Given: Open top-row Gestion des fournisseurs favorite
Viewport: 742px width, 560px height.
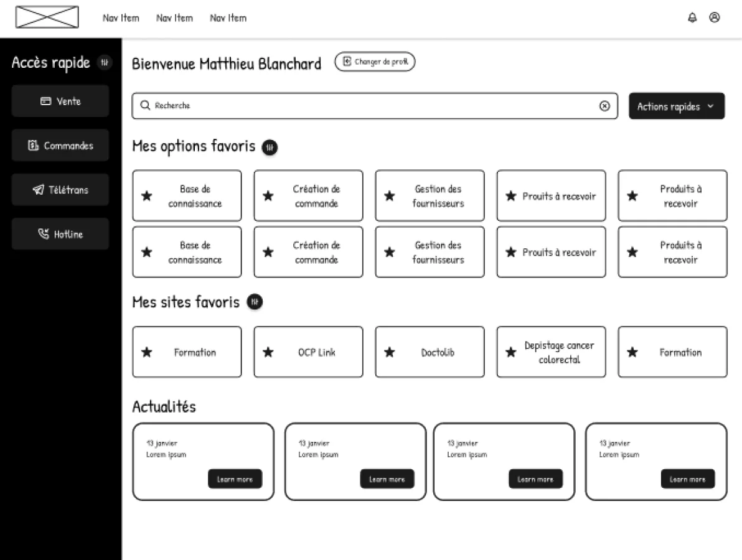Looking at the screenshot, I should coord(430,196).
